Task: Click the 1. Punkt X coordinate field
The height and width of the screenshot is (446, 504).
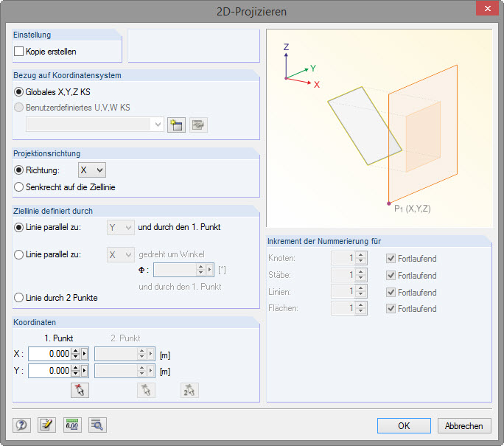Action: coord(50,354)
